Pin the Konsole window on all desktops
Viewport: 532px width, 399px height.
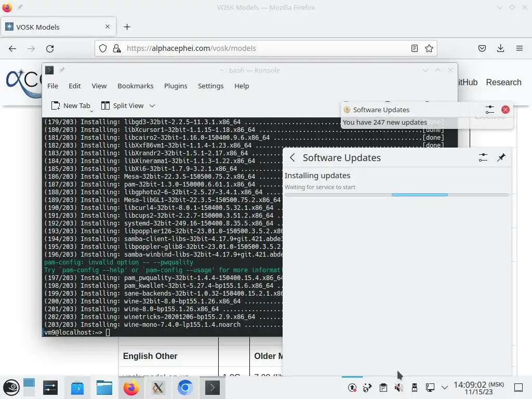click(62, 70)
